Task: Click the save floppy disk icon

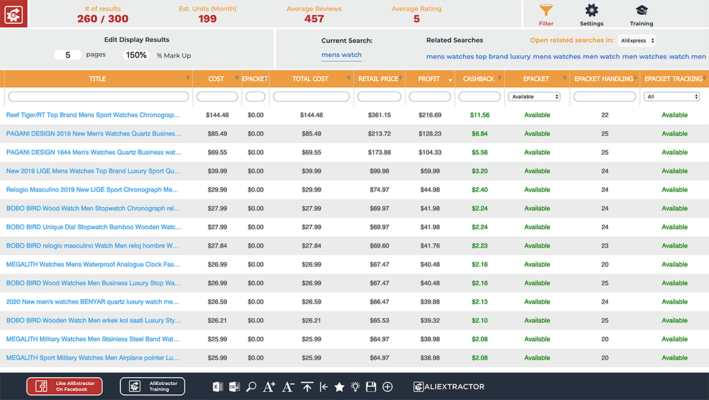Action: pyautogui.click(x=371, y=386)
